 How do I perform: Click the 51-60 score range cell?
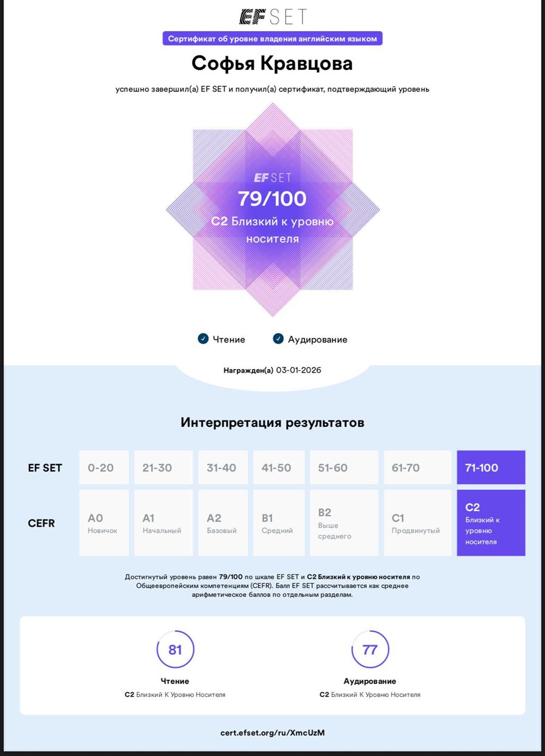344,467
